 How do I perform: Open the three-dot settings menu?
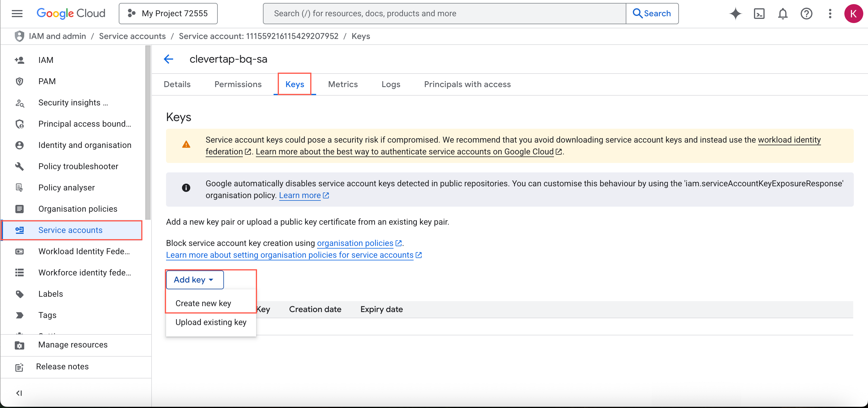pyautogui.click(x=830, y=14)
